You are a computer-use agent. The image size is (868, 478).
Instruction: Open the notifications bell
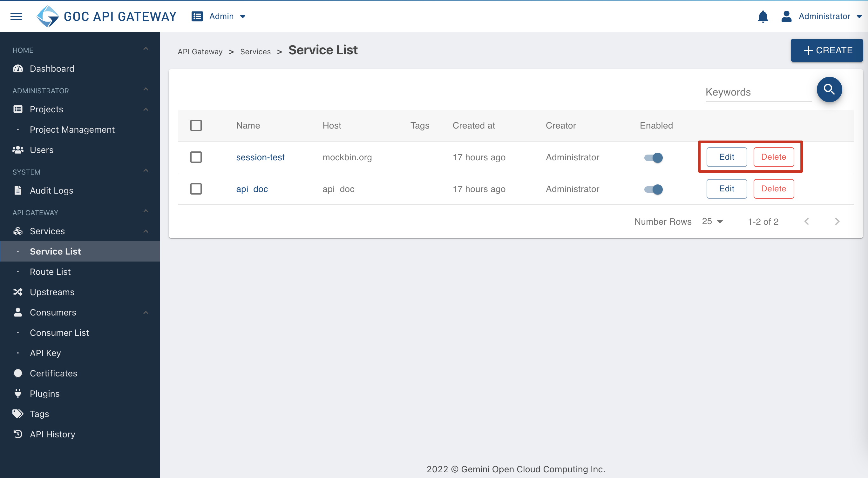coord(763,16)
